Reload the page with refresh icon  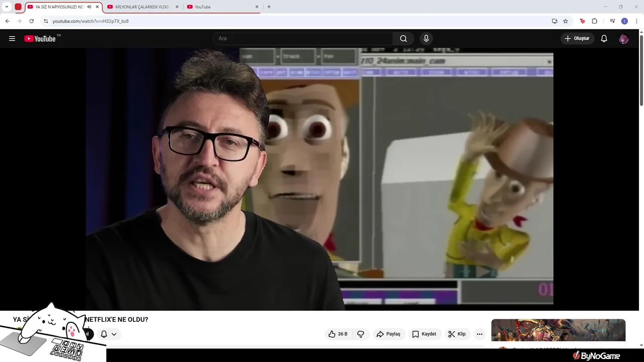click(31, 21)
